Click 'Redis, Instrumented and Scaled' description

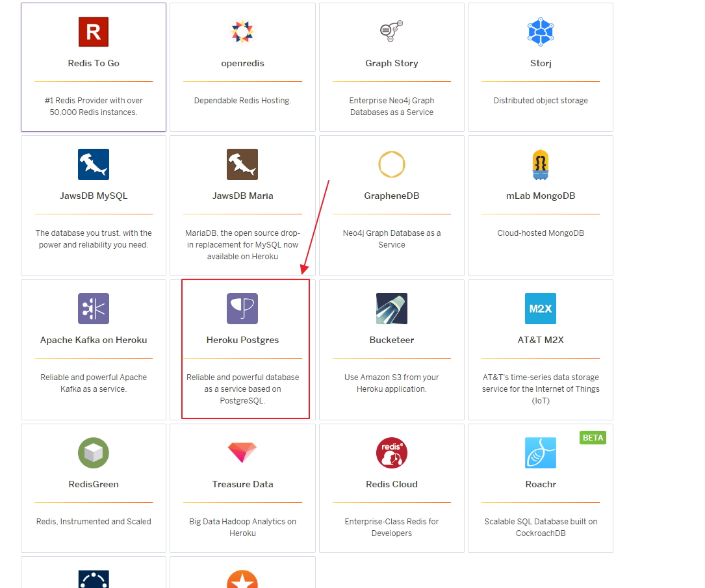(x=94, y=522)
